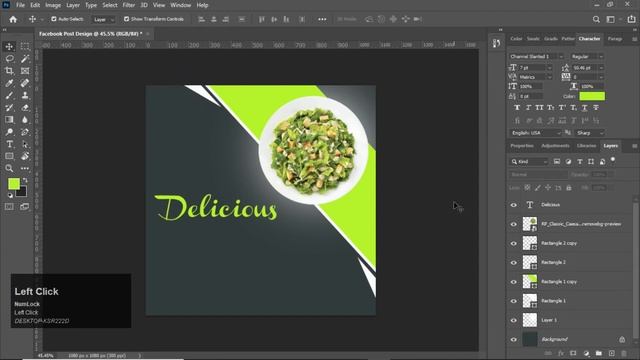Select the Zoom tool
This screenshot has height=360, width=640.
pos(9,168)
